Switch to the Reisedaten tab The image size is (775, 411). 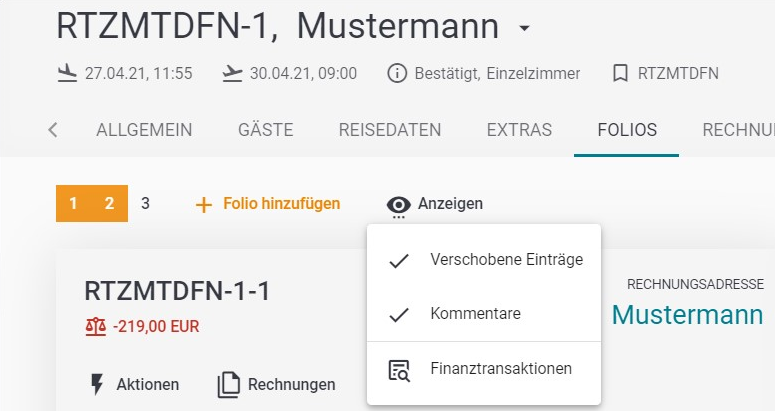(390, 130)
